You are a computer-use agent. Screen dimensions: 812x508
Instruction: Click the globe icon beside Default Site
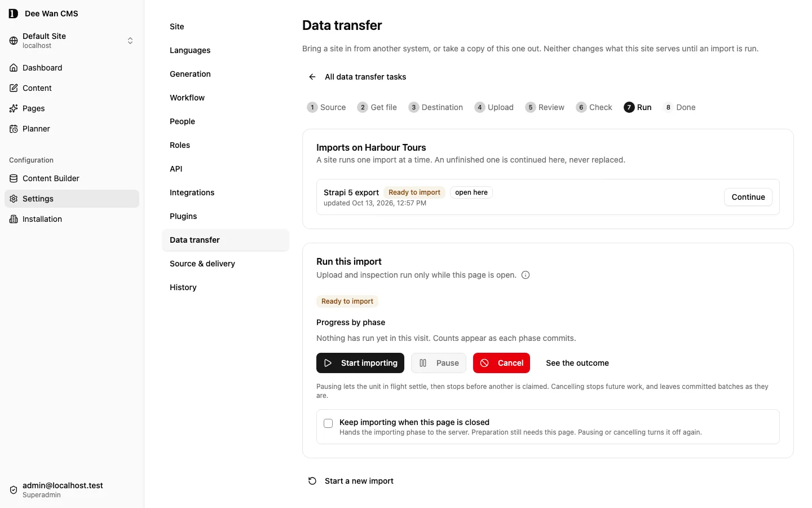[14, 41]
